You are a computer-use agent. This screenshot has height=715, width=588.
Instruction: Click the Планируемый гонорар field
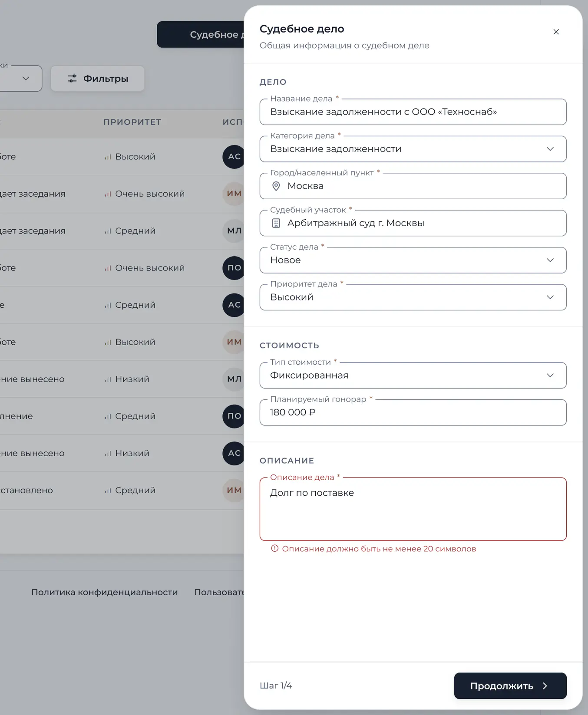[x=413, y=412]
